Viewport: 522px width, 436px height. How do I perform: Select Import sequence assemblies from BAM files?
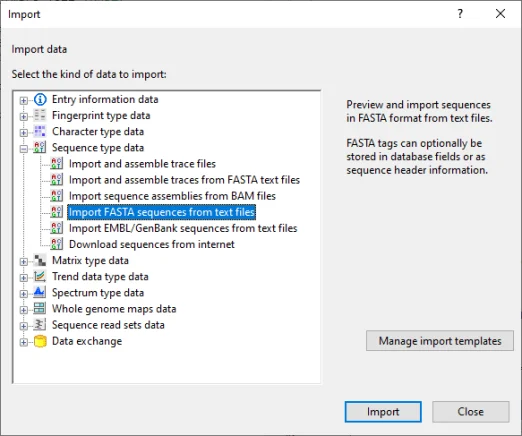click(172, 196)
